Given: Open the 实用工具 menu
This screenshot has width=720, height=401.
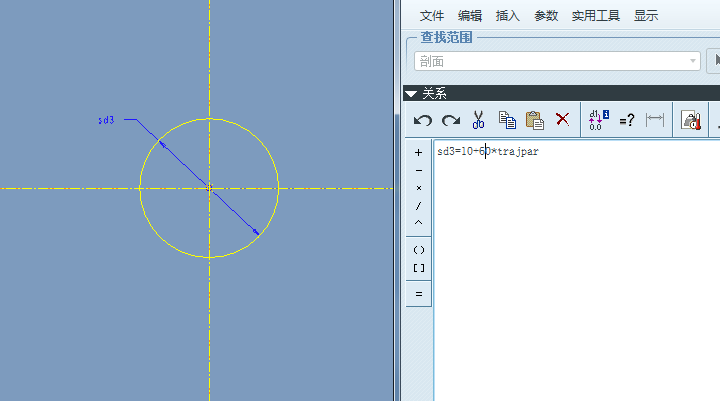Looking at the screenshot, I should [596, 16].
